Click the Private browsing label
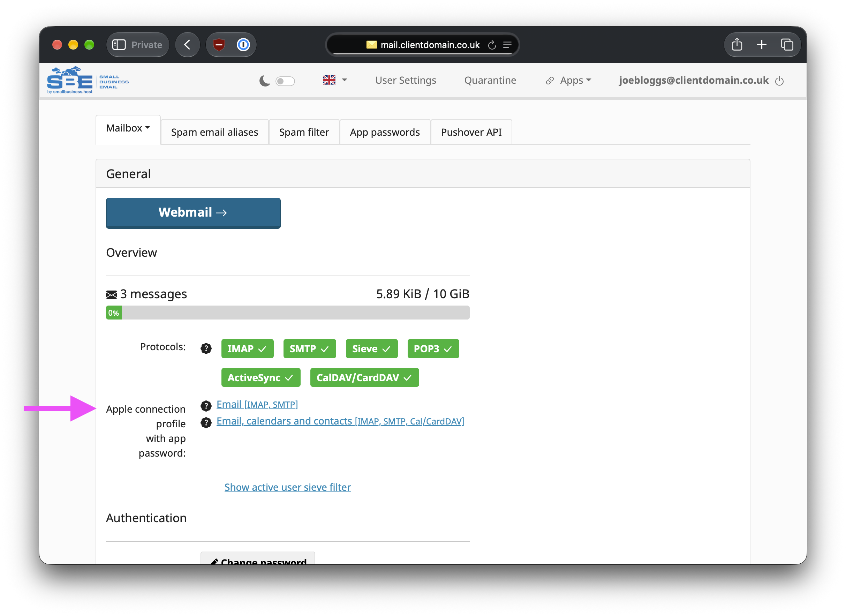The image size is (846, 616). pos(146,45)
